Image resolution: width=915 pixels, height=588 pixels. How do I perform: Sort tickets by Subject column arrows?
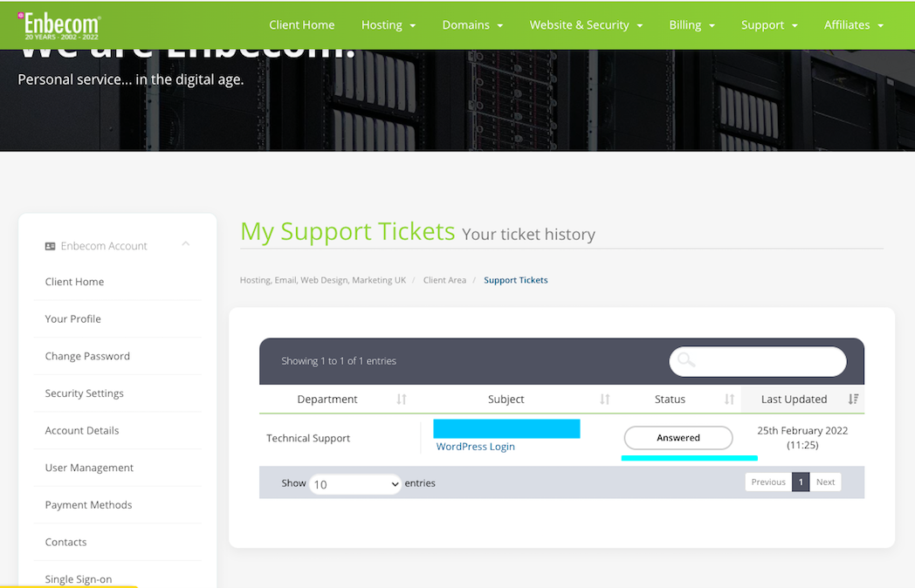coord(604,399)
